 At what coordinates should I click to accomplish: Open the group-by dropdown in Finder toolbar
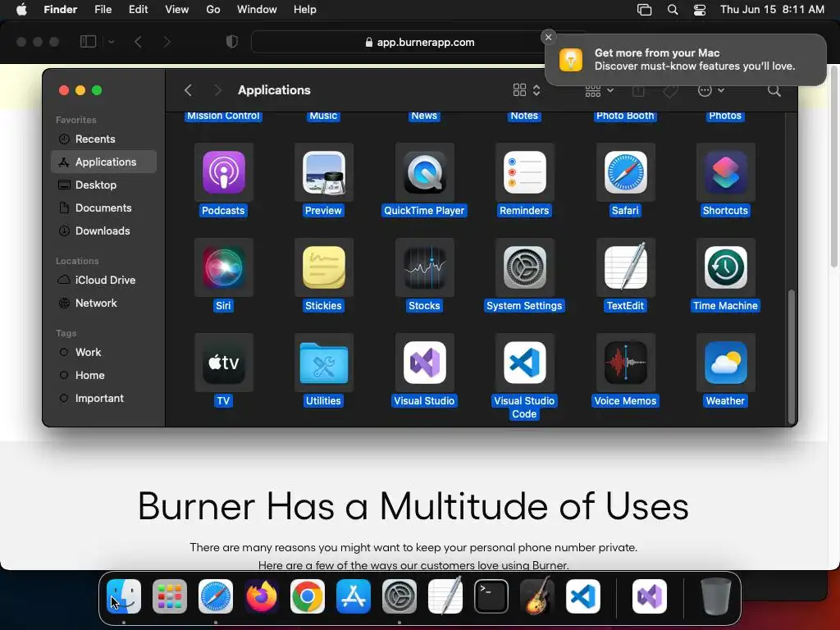(599, 90)
